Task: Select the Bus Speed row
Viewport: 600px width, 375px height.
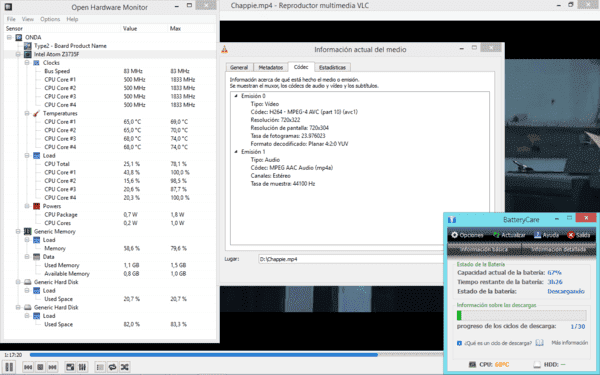Action: click(x=110, y=71)
